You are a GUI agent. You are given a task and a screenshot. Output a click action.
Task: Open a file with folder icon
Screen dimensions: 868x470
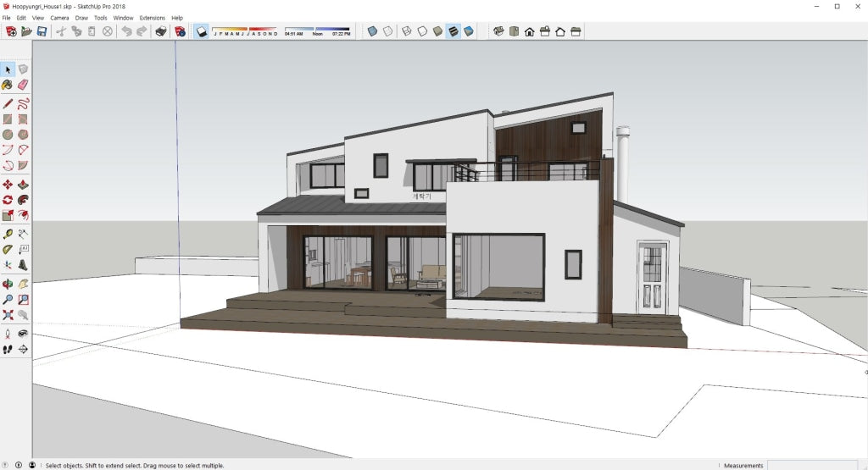(26, 31)
